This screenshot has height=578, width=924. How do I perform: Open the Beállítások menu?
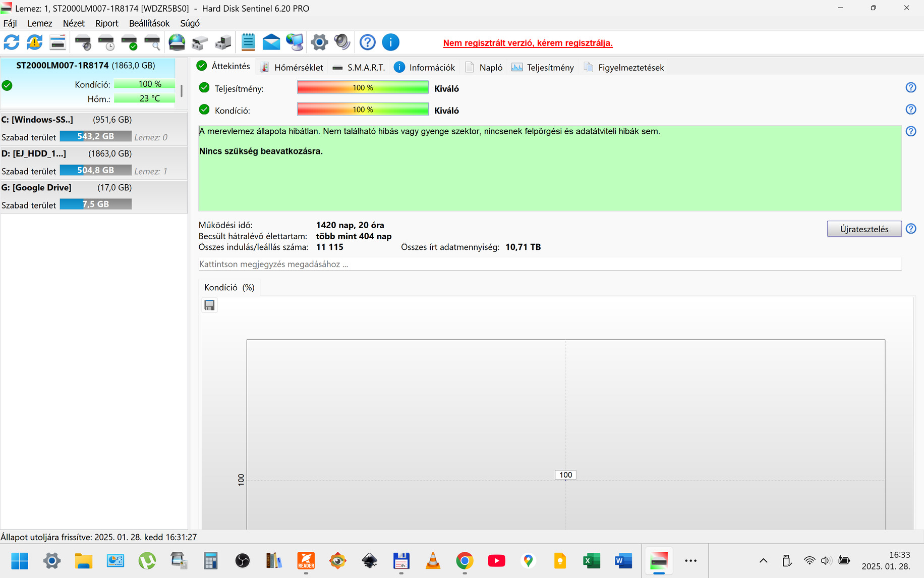pyautogui.click(x=149, y=23)
